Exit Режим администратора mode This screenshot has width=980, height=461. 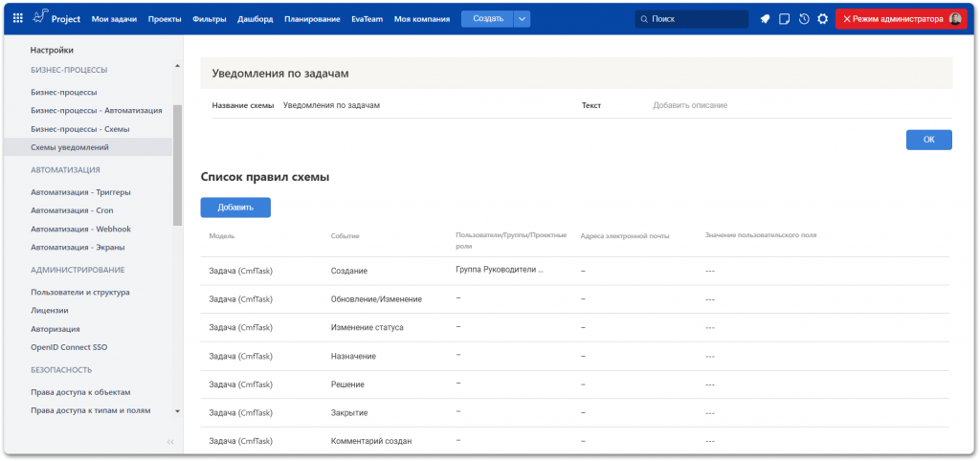point(892,19)
